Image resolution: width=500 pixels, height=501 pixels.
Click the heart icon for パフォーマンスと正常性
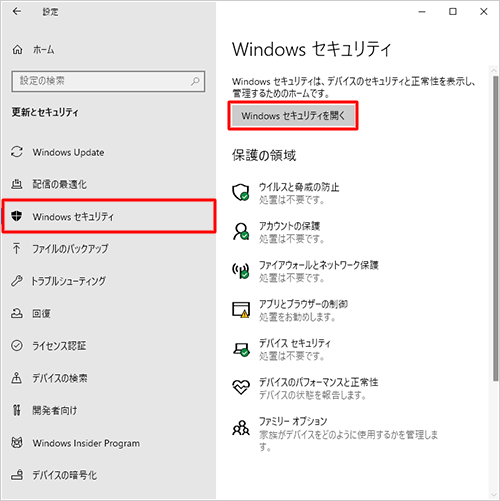point(241,387)
